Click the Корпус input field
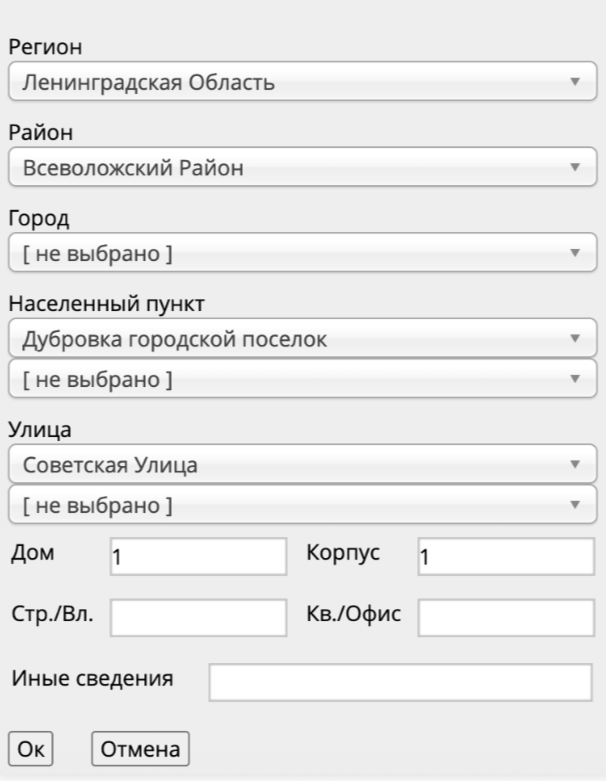Screen dimensions: 606x781 [x=506, y=556]
